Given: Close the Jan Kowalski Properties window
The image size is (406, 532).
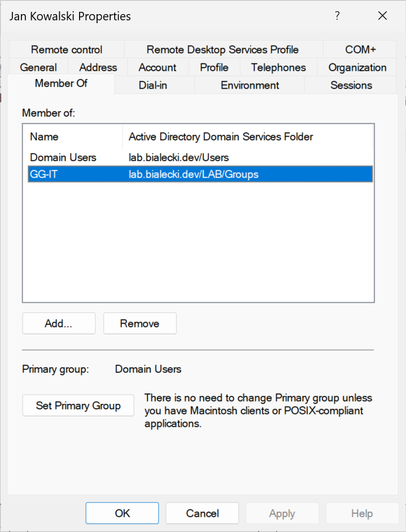Looking at the screenshot, I should pyautogui.click(x=382, y=16).
